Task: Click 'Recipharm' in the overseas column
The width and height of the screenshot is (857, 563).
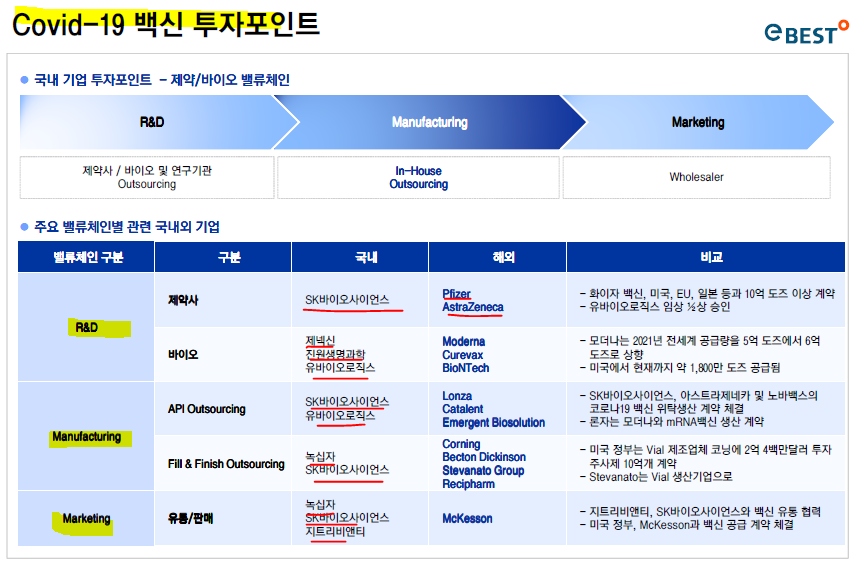Action: pos(468,484)
